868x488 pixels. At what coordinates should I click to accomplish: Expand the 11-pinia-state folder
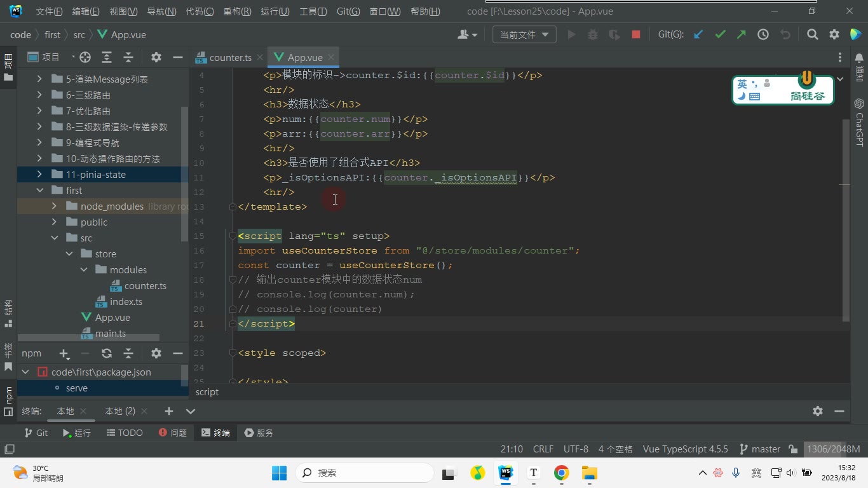point(39,175)
